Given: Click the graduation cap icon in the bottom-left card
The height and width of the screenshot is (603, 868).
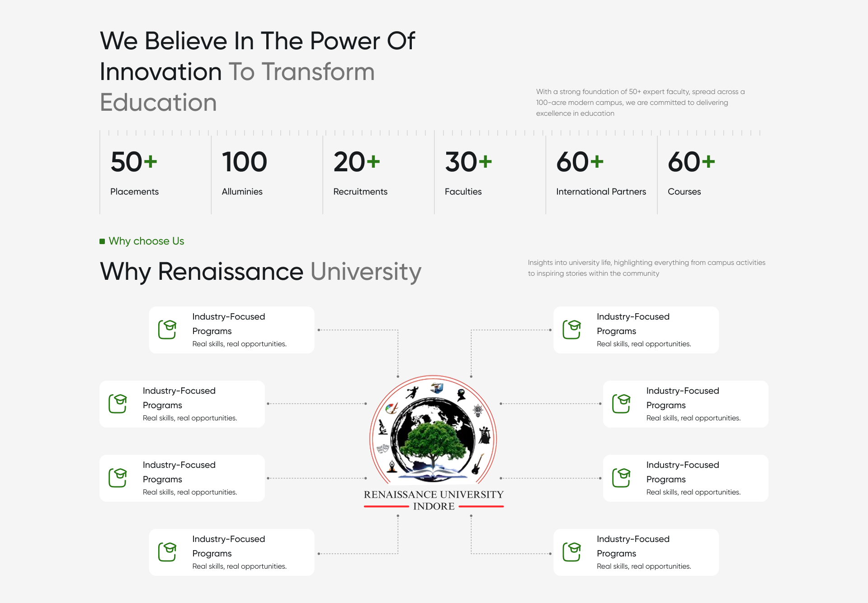Looking at the screenshot, I should [x=167, y=552].
